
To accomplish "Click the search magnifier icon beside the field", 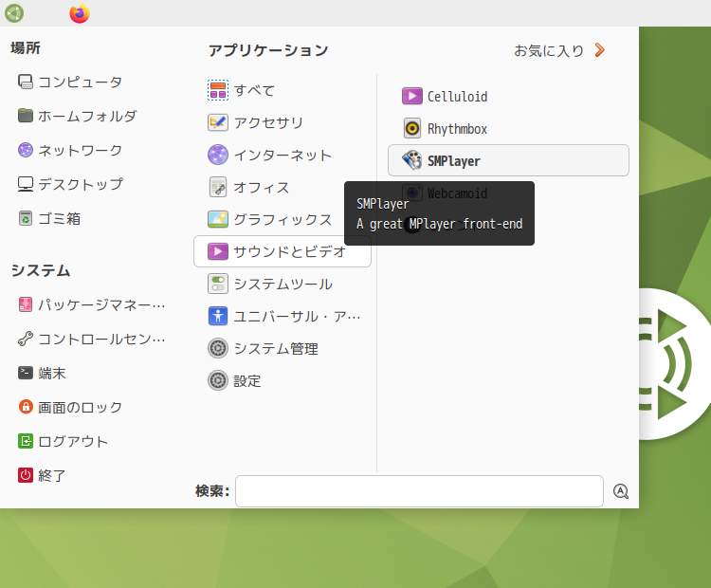I will (621, 491).
